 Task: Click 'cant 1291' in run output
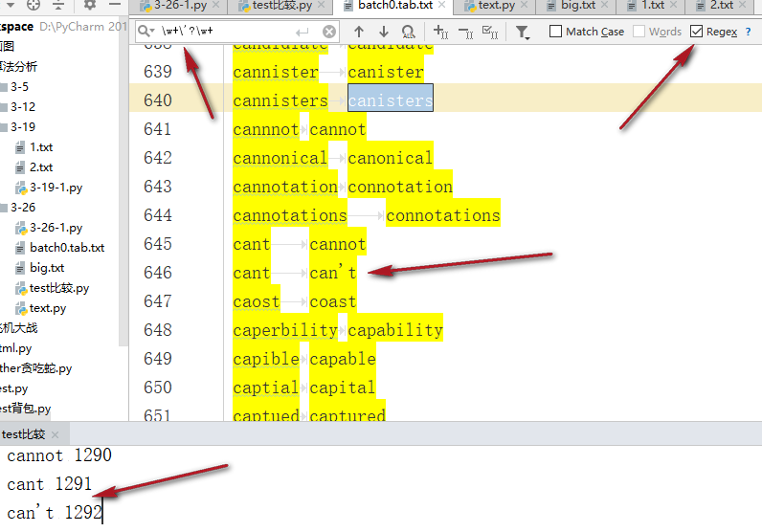50,484
